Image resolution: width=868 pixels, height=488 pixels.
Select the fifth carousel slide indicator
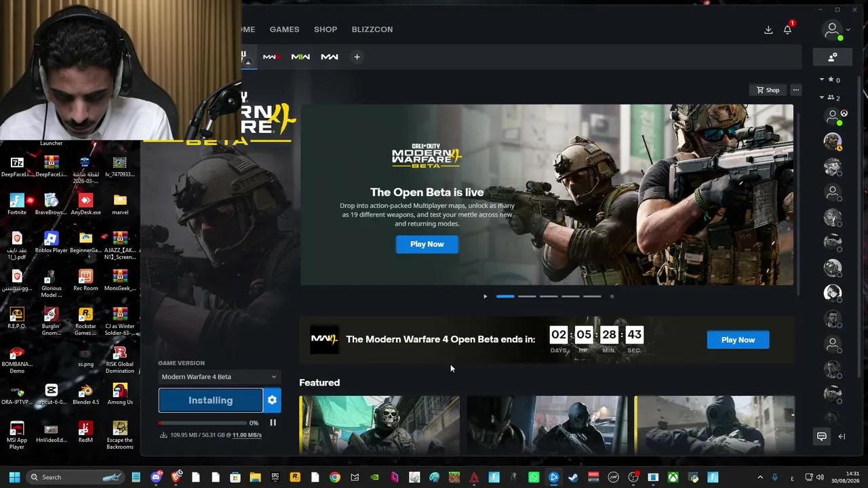[x=592, y=296]
